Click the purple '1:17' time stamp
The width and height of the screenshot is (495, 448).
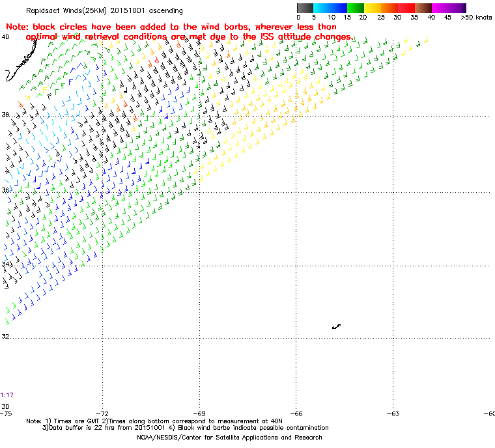7,395
